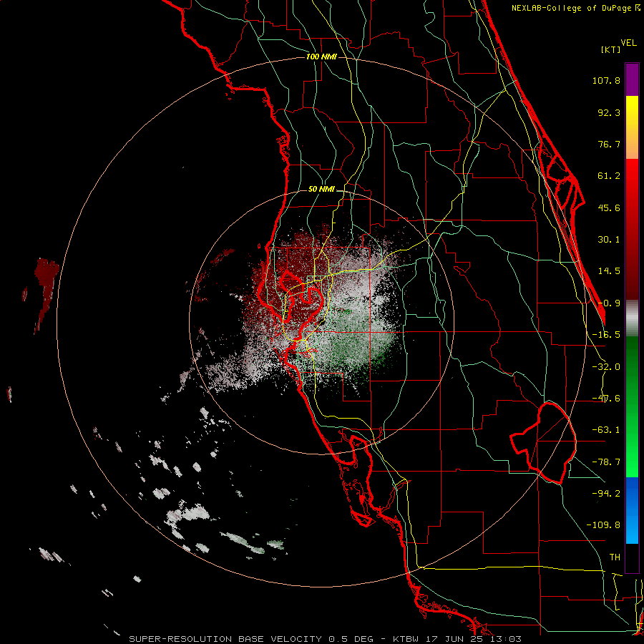Click the green segment of velocity color bar

click(632, 406)
